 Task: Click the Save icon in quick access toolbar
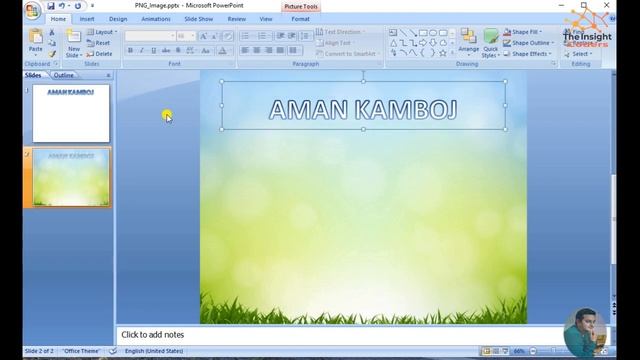(x=51, y=6)
